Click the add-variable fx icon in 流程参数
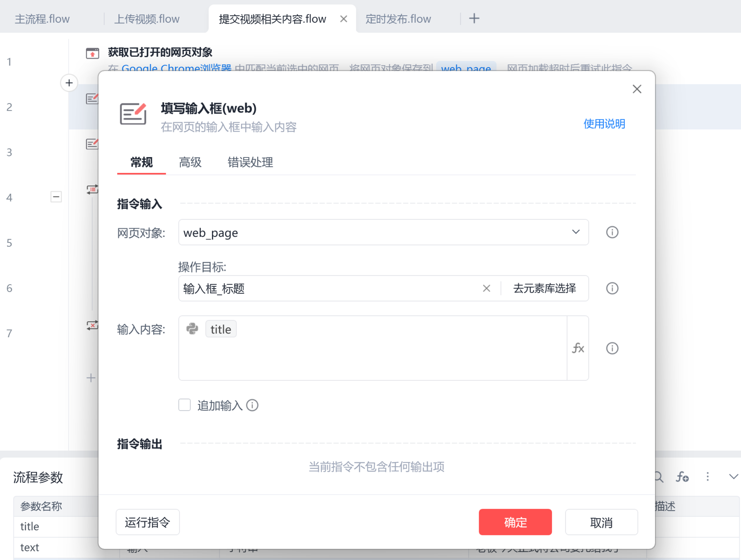Image resolution: width=741 pixels, height=560 pixels. [x=682, y=477]
